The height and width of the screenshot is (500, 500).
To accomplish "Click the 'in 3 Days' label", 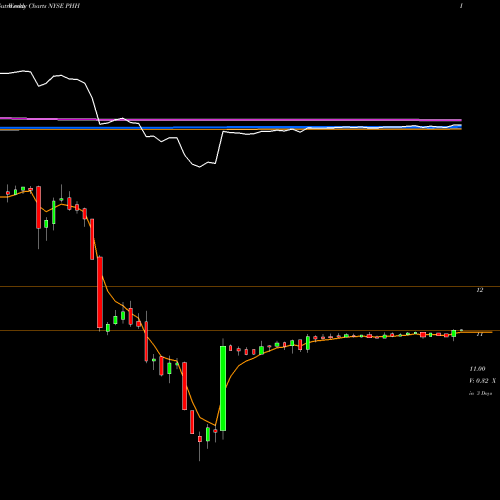I will [480, 393].
